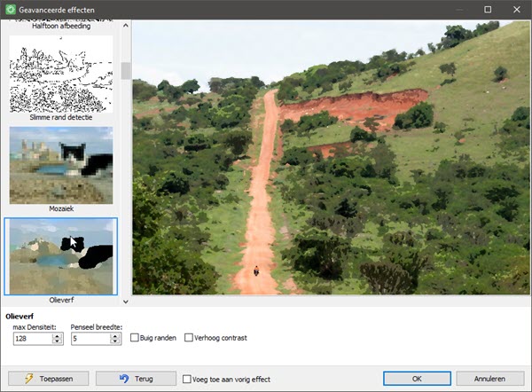Click the Olieverf settings heading

pyautogui.click(x=20, y=317)
